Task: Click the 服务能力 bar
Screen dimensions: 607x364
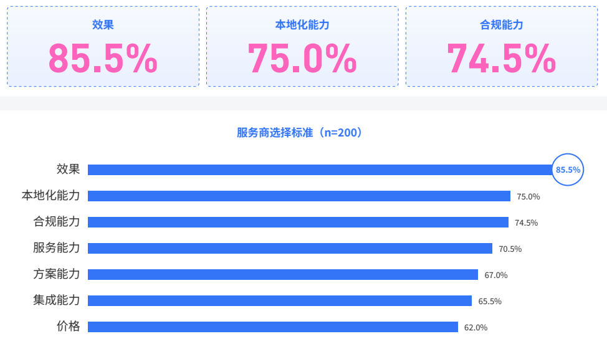Action: coord(290,248)
